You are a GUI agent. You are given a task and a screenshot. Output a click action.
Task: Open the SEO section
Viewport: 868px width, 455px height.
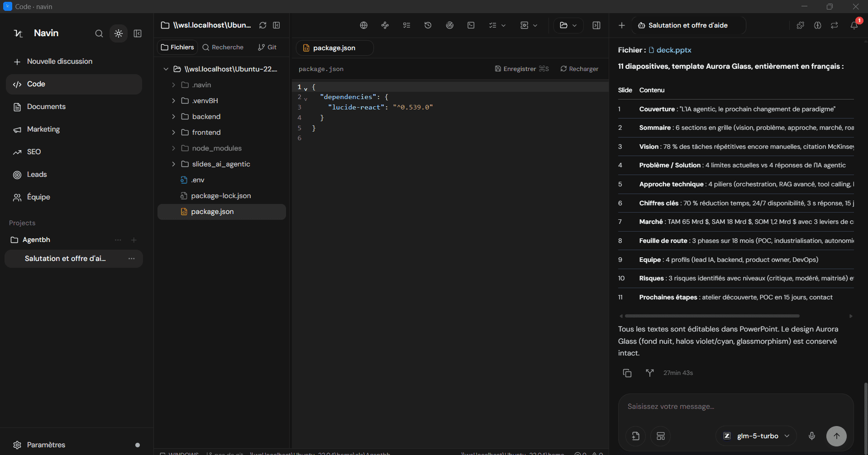click(74, 152)
